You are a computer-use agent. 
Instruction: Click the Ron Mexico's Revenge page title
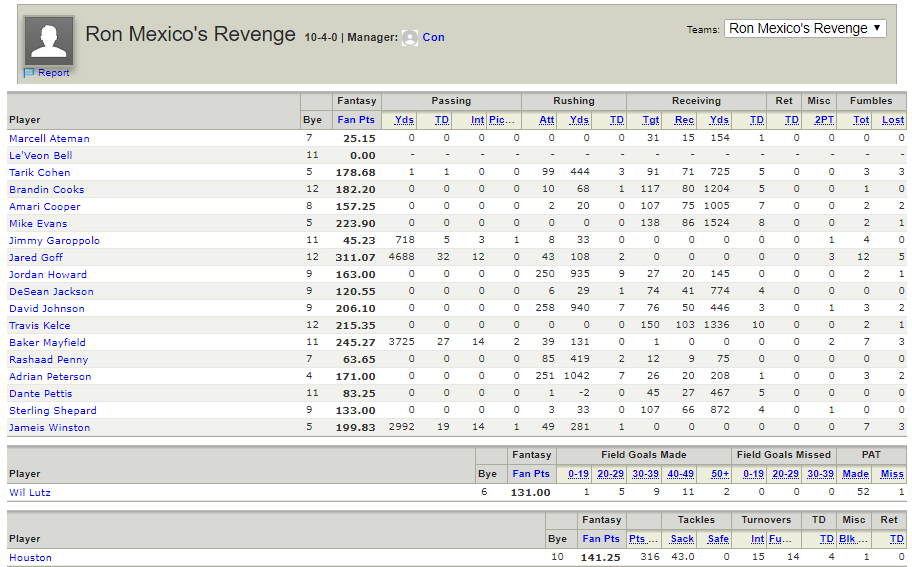pos(190,34)
